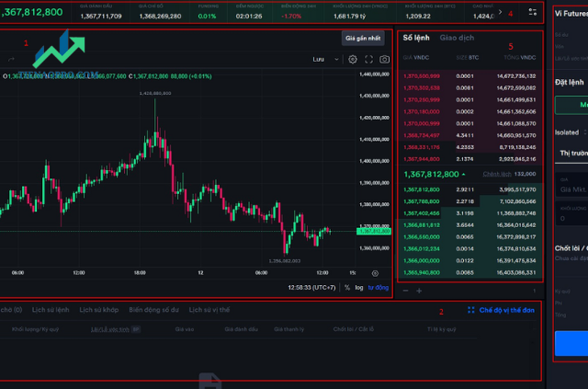Image resolution: width=588 pixels, height=389 pixels.
Task: Open Lịch sử lệnh tab
Action: point(51,310)
